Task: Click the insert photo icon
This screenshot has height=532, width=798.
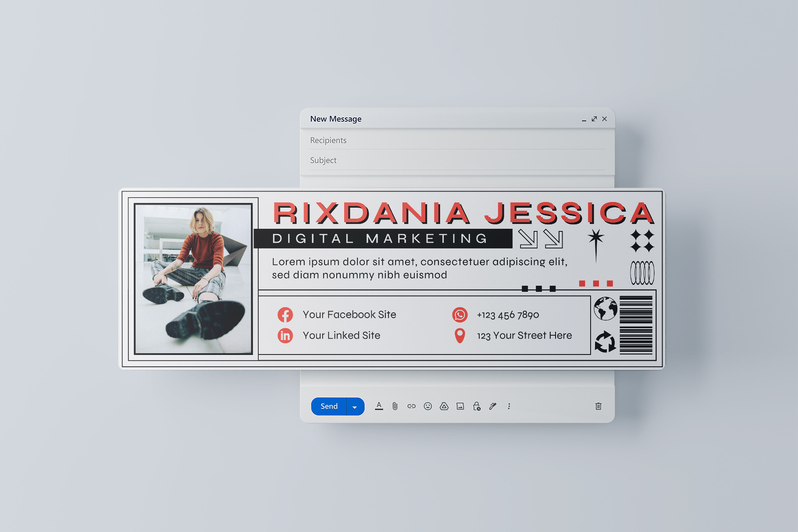Action: point(460,406)
